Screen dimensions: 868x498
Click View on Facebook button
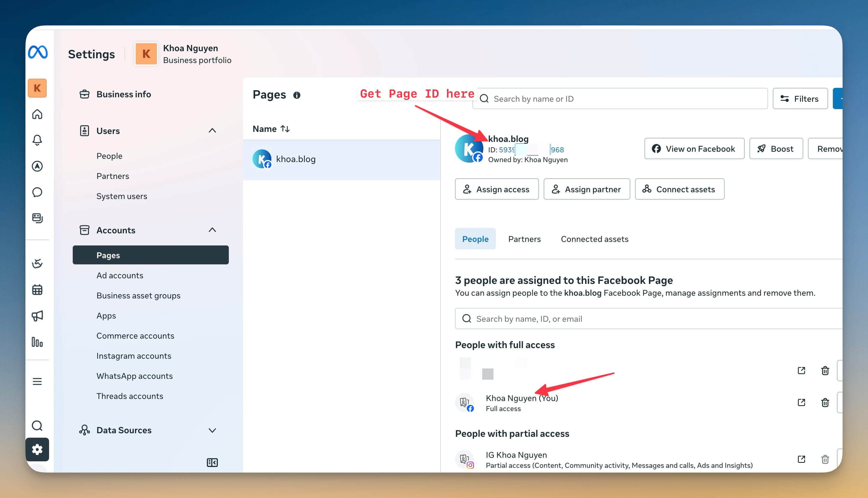pos(694,149)
